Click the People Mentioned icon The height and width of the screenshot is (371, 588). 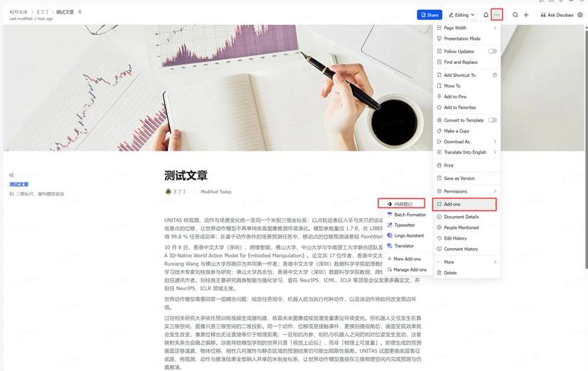pyautogui.click(x=439, y=227)
